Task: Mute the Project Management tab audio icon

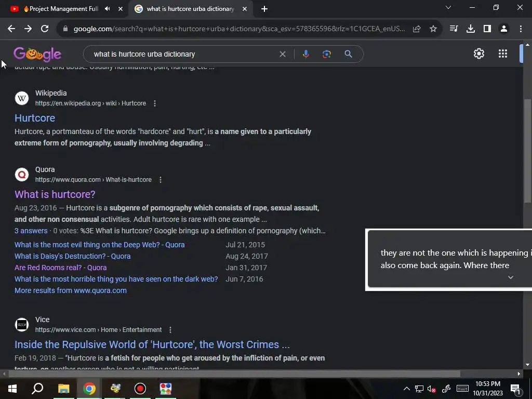Action: [107, 9]
